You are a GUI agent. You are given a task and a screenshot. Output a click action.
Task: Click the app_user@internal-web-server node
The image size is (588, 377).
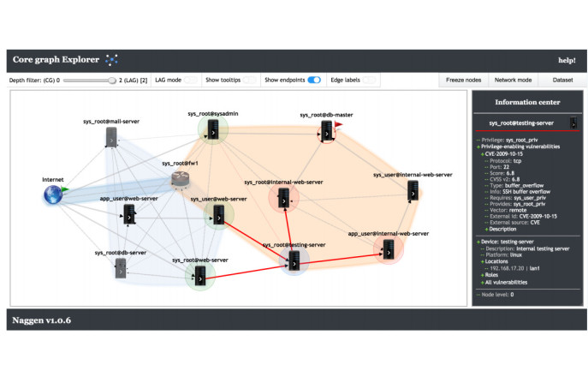coord(389,248)
